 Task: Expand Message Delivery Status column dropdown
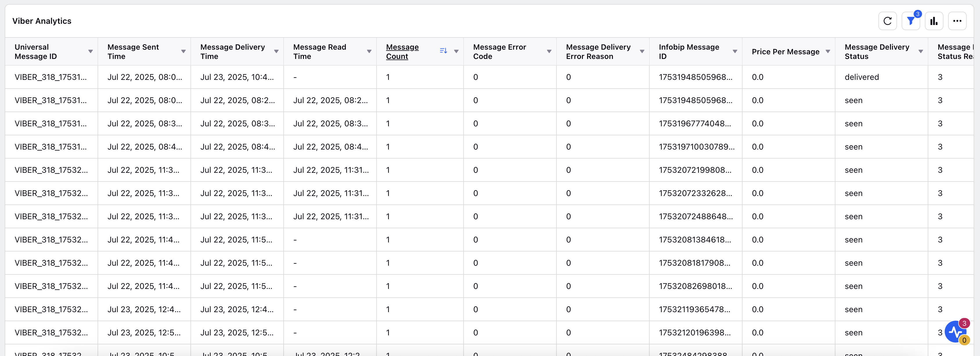(921, 51)
